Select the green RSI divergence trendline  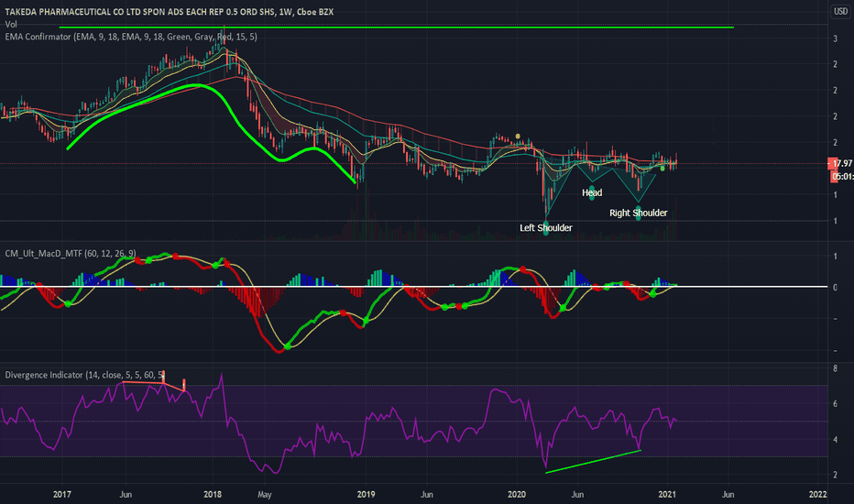pyautogui.click(x=593, y=462)
